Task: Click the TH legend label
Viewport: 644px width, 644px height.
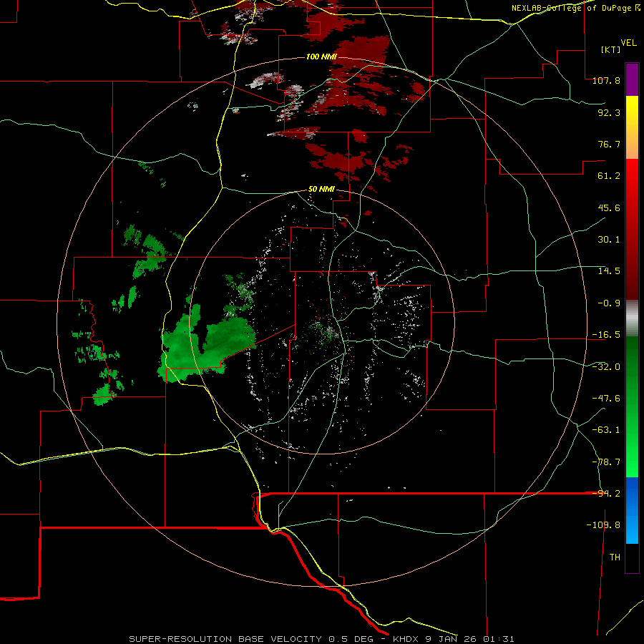Action: (x=615, y=557)
